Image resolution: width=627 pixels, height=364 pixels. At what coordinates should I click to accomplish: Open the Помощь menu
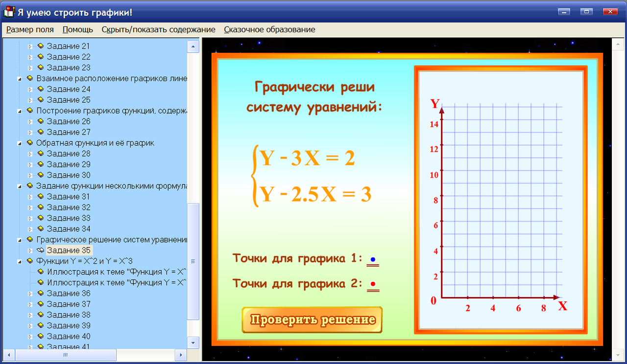pyautogui.click(x=77, y=29)
